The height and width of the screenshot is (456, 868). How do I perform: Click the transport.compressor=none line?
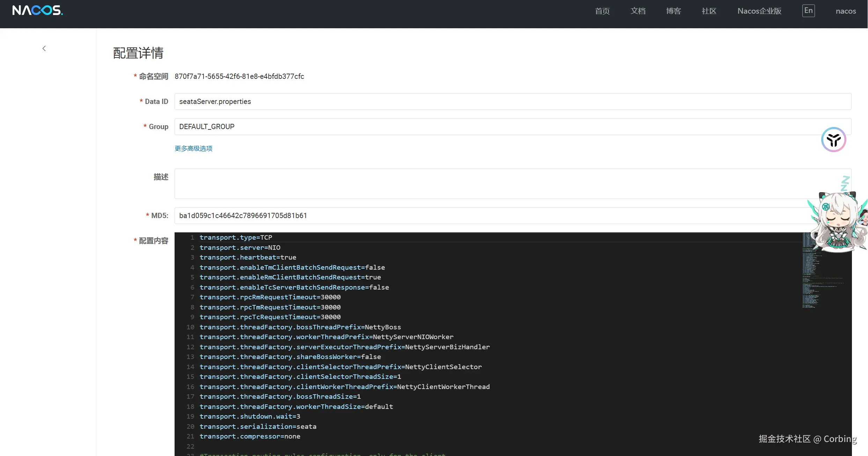250,436
